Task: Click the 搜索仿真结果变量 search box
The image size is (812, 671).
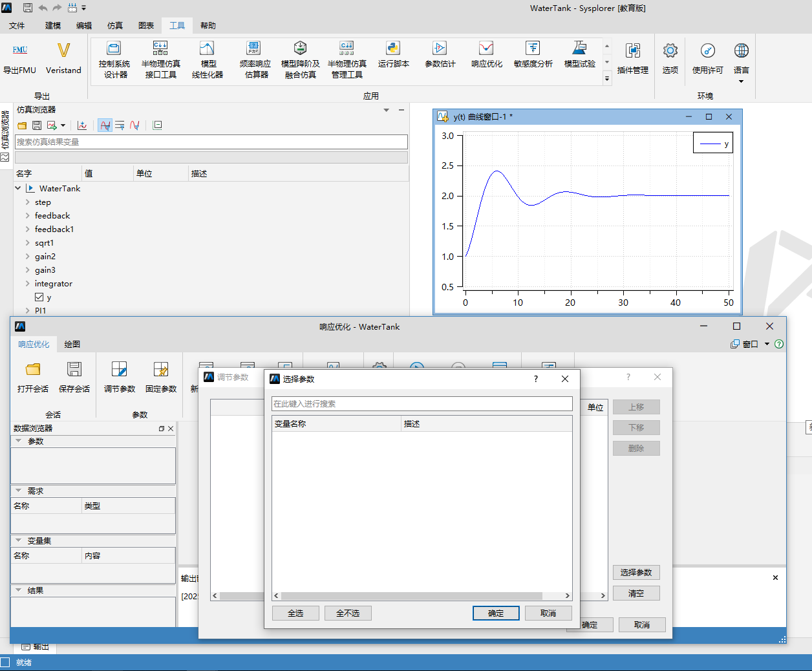Action: tap(211, 142)
